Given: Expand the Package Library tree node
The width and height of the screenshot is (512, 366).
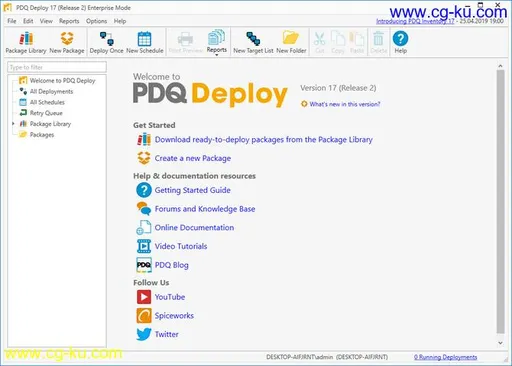Looking at the screenshot, I should click(13, 124).
